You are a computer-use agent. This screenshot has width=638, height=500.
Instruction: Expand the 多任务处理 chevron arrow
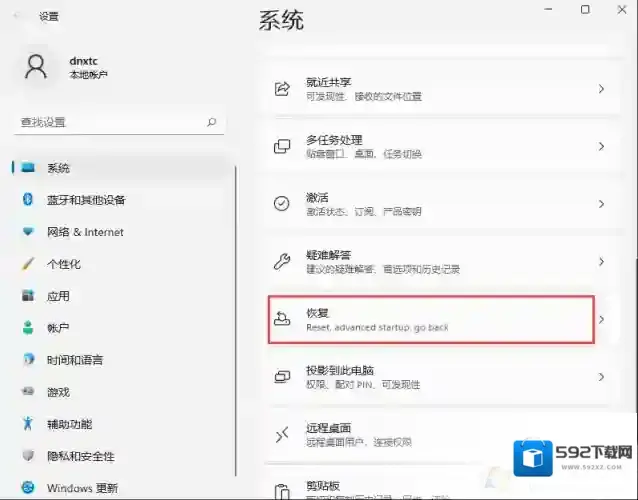pos(601,146)
